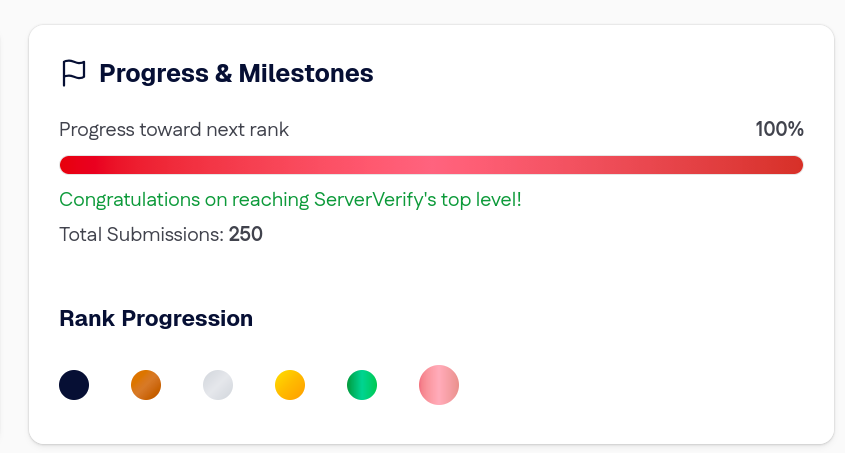Screen dimensions: 845x453
Task: Select the gold rank circle
Action: click(x=290, y=385)
